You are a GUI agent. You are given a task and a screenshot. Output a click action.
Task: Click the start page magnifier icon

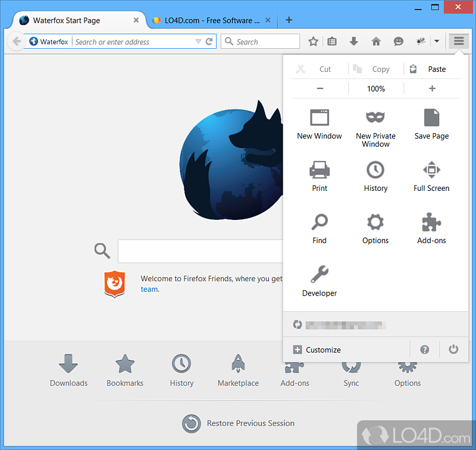coord(102,251)
